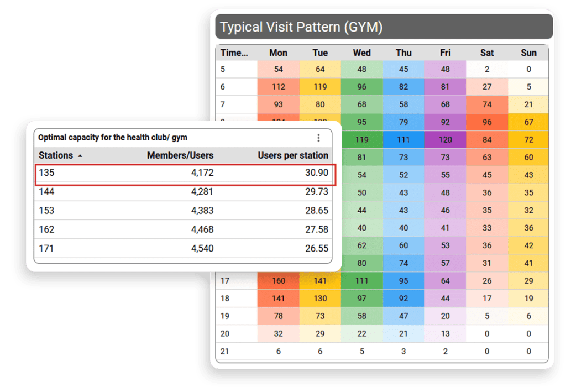Open the three-dot menu on capacity panel
Screen dimensions: 566x392
pos(318,138)
